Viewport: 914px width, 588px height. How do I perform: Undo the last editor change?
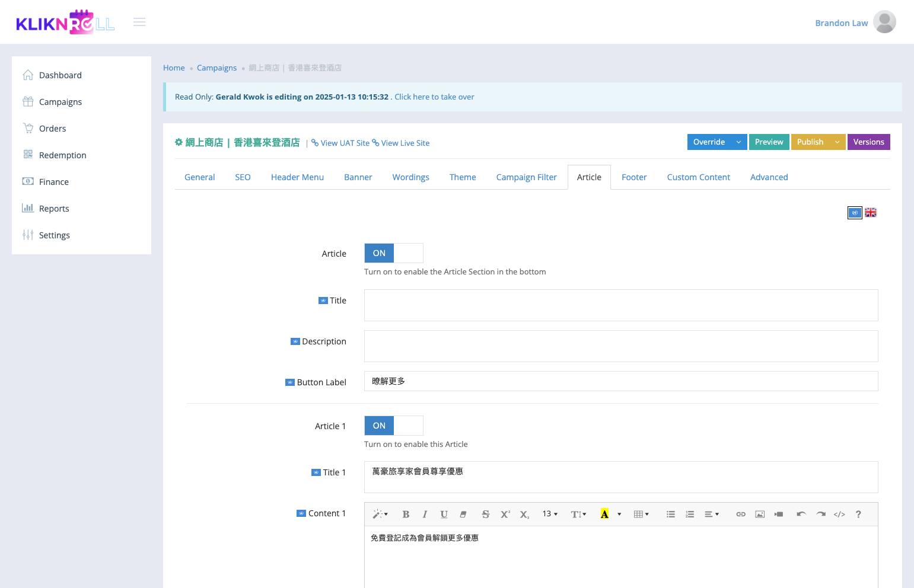click(x=801, y=514)
